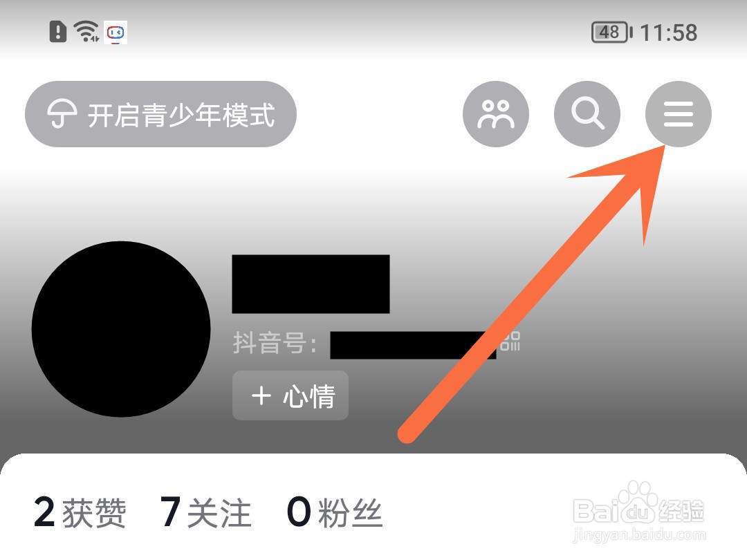Tap the WiFi signal status icon
The width and height of the screenshot is (747, 560).
click(86, 32)
